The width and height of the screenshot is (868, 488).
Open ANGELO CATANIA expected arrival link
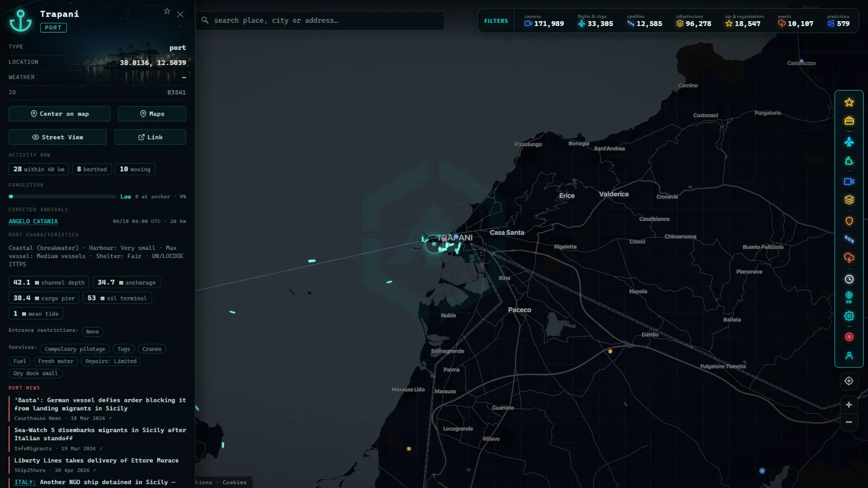[33, 221]
